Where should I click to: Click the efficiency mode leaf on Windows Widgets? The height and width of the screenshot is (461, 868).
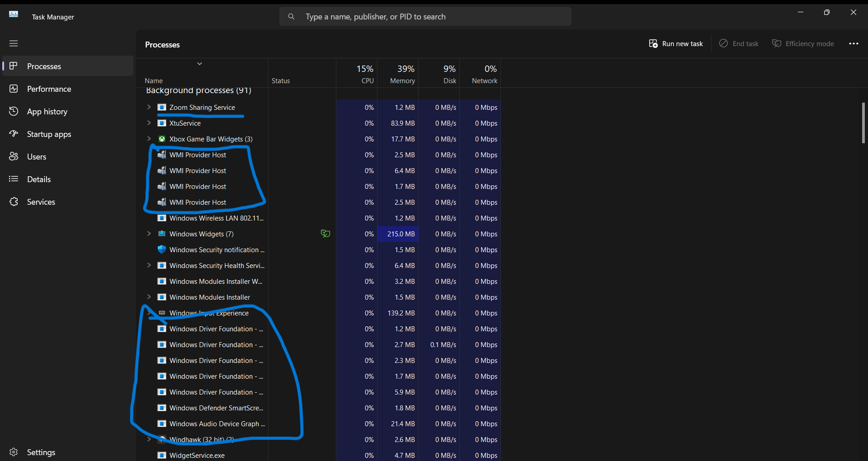coord(325,234)
